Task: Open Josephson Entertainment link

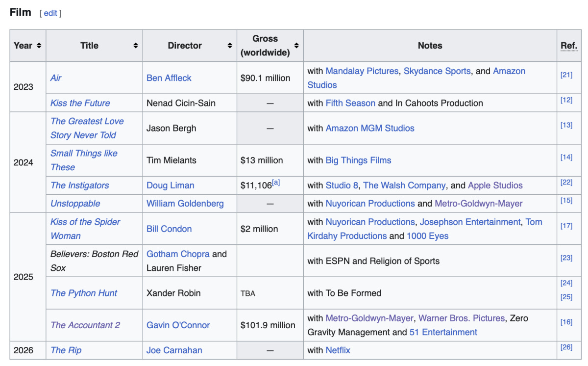Action: (470, 222)
